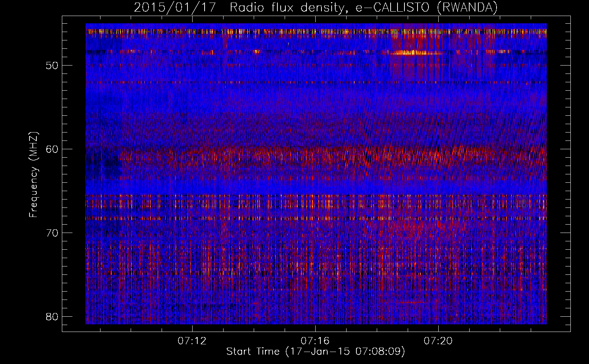
Task: Click the 60 frequency tick label
Action: 52,149
